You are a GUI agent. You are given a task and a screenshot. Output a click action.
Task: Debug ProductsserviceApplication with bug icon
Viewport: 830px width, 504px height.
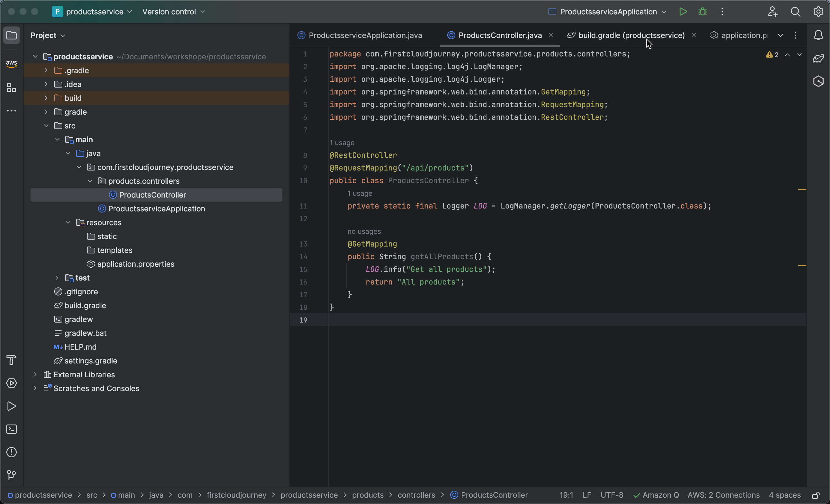coord(702,12)
